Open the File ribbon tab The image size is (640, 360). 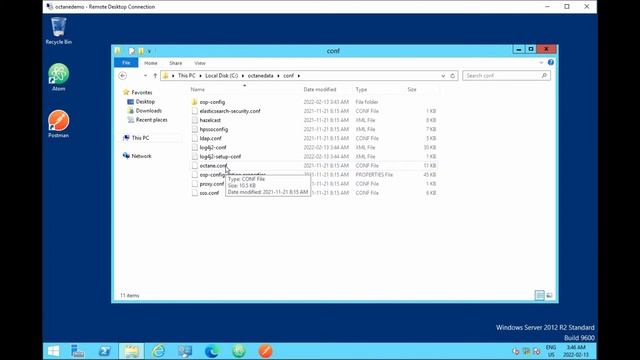(x=126, y=62)
